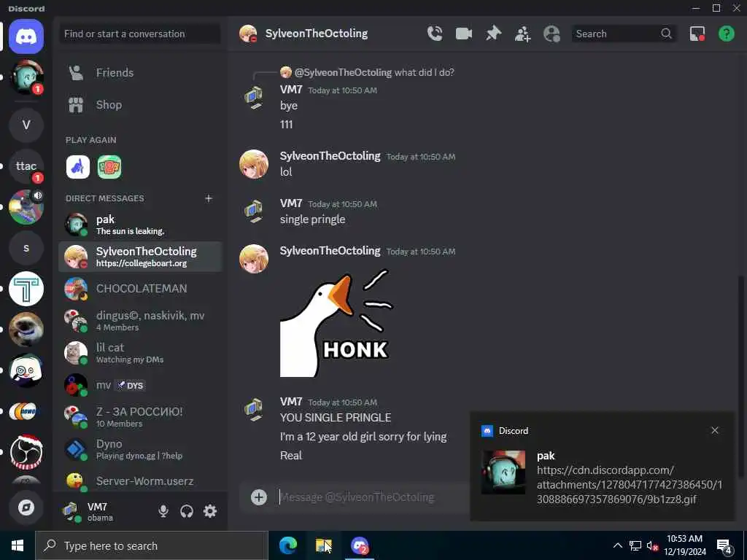Open Discord taskbar icon
The image size is (747, 560).
pos(359,545)
